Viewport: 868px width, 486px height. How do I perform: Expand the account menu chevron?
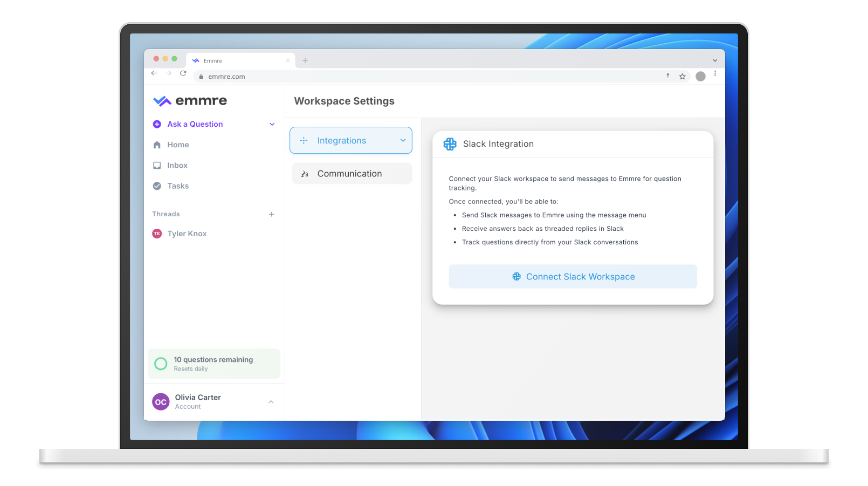click(x=271, y=402)
